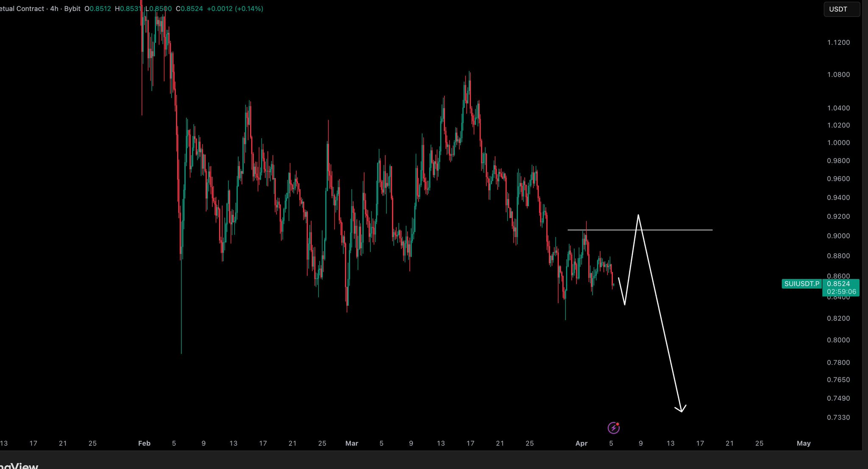Click the 02:59:06 candle countdown timer
Viewport: 868px width, 469px height.
click(x=841, y=292)
